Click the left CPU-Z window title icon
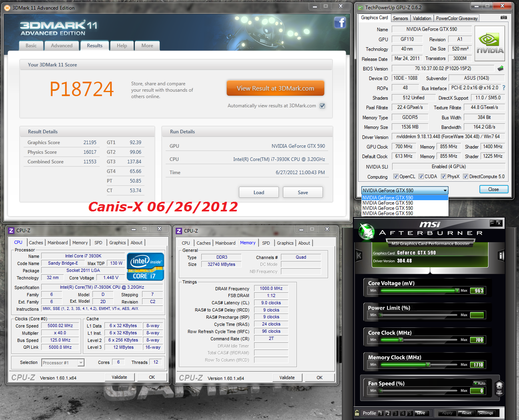The height and width of the screenshot is (420, 519). tap(11, 231)
